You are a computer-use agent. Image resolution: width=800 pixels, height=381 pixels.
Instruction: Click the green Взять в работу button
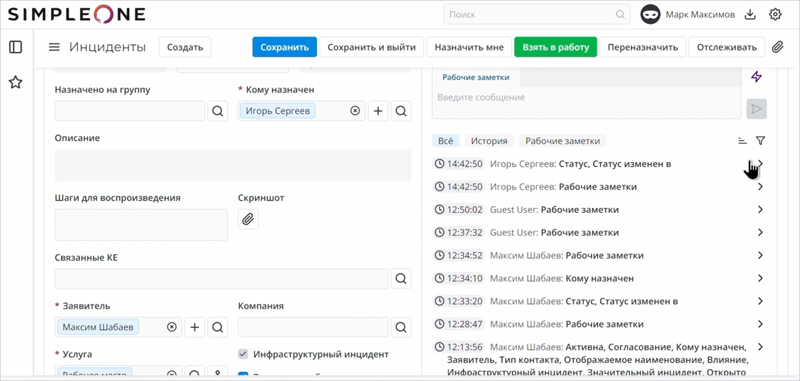point(556,47)
